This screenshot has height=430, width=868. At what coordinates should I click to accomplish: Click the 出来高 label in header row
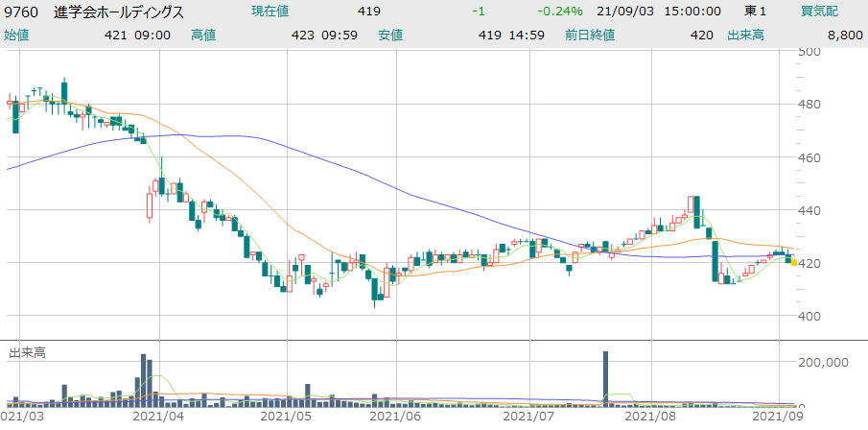click(x=774, y=35)
